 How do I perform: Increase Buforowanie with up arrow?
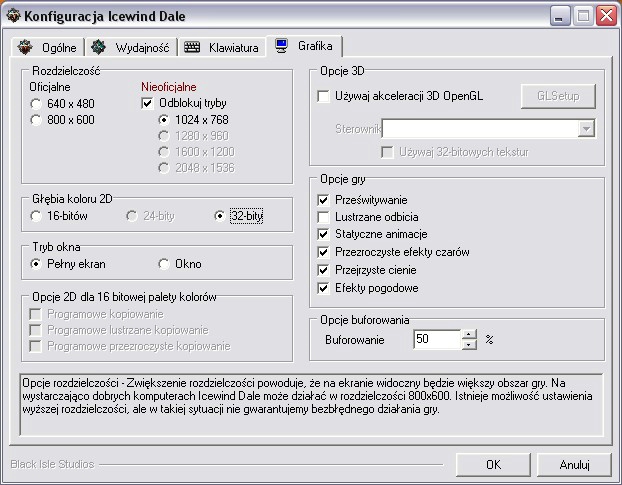[469, 334]
